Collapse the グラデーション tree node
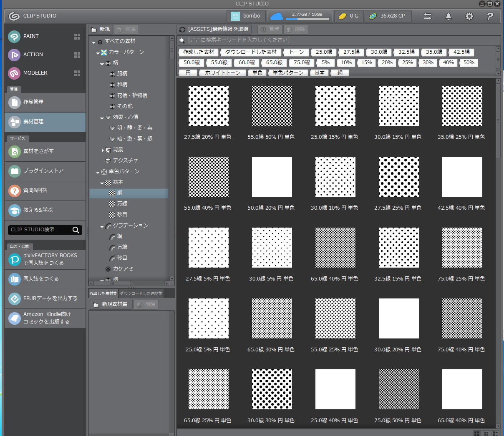Image resolution: width=504 pixels, height=436 pixels. [102, 227]
